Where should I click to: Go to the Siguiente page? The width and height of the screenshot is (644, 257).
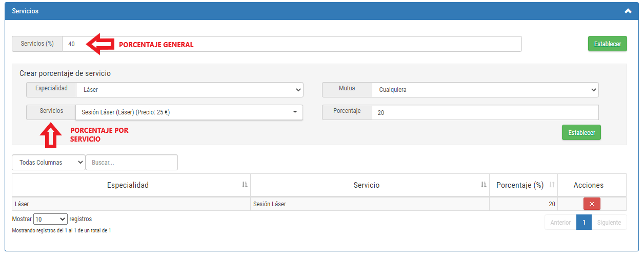[609, 223]
